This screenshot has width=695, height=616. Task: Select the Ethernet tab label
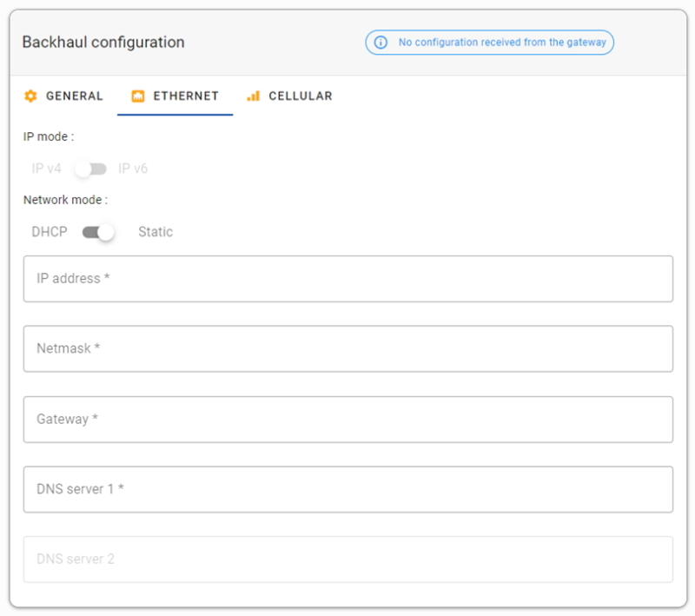tap(186, 96)
